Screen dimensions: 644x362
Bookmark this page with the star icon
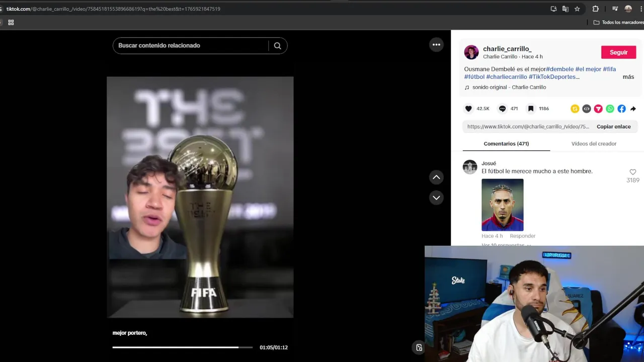pyautogui.click(x=577, y=9)
